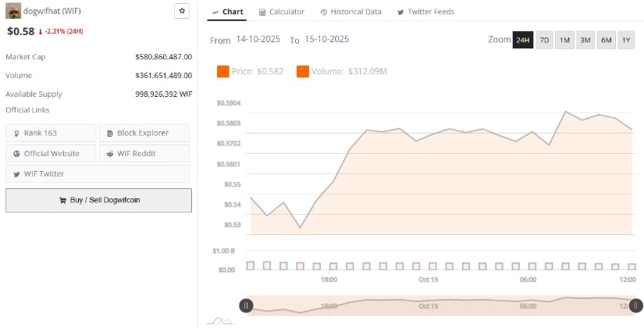644x328 pixels.
Task: Open the WIF Reddit link
Action: pos(144,153)
